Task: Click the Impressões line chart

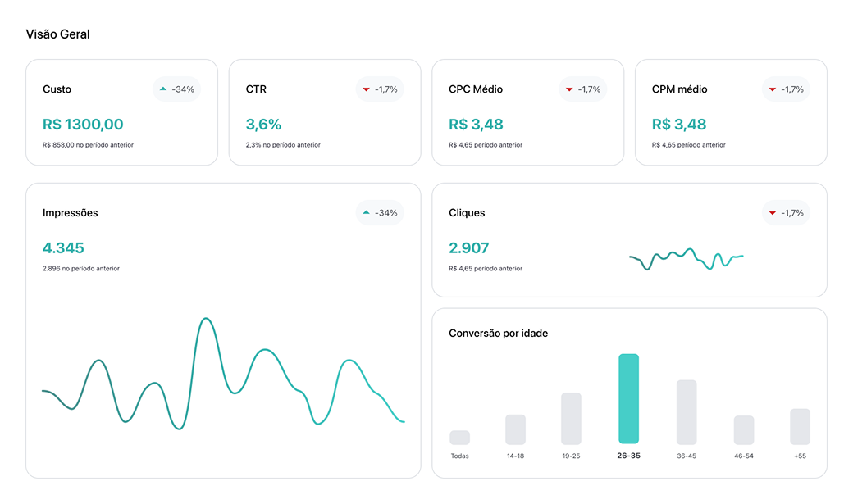Action: (x=222, y=373)
